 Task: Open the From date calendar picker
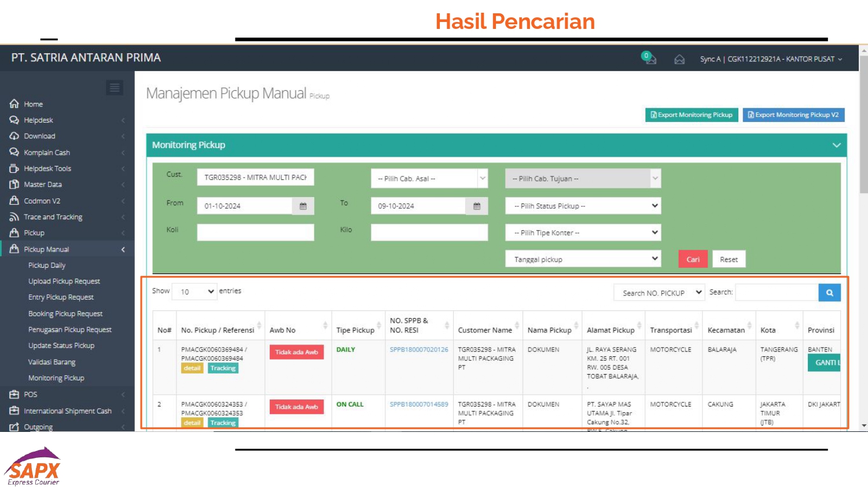pos(303,206)
